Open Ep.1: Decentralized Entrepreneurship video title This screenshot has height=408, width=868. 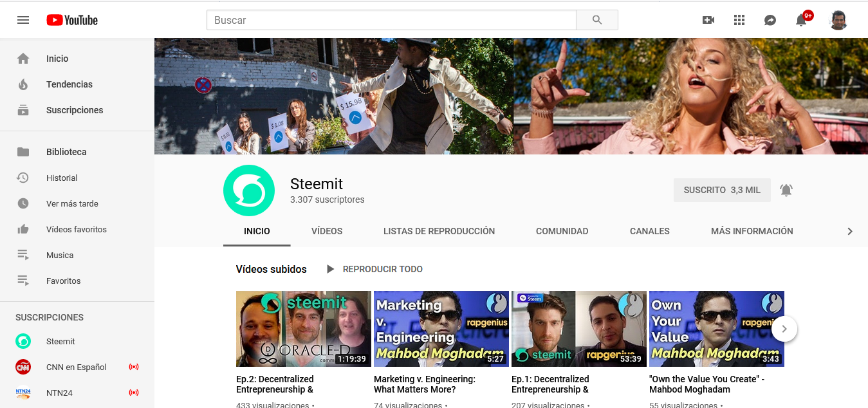pyautogui.click(x=550, y=384)
